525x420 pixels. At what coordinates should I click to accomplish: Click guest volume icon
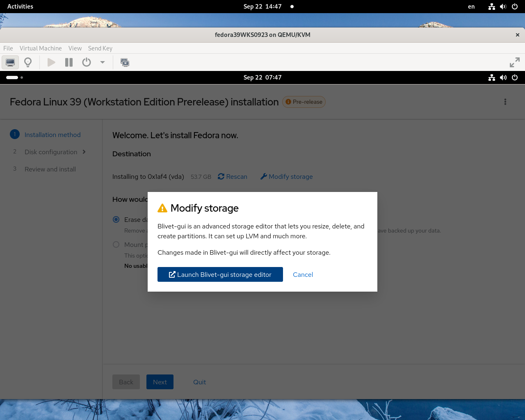(x=503, y=78)
